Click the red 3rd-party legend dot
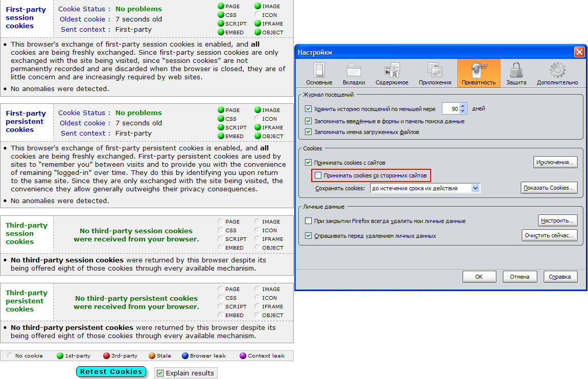Screen dimensions: 588x379 106,355
